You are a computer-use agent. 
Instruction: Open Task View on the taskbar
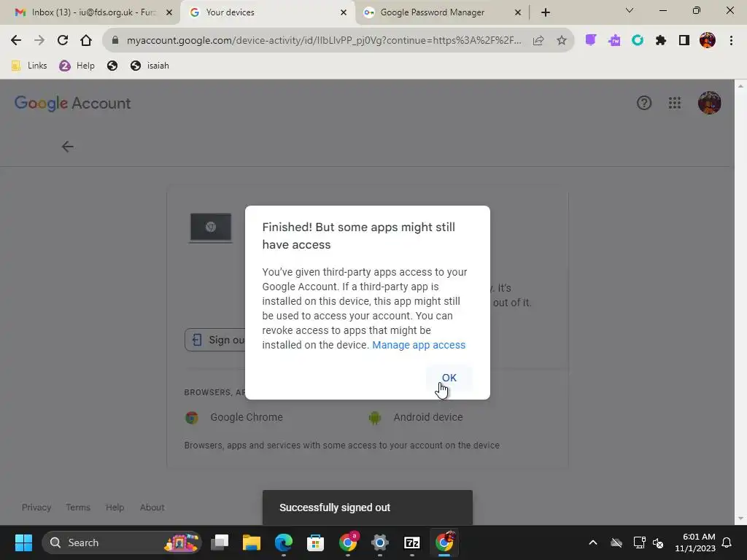[220, 542]
